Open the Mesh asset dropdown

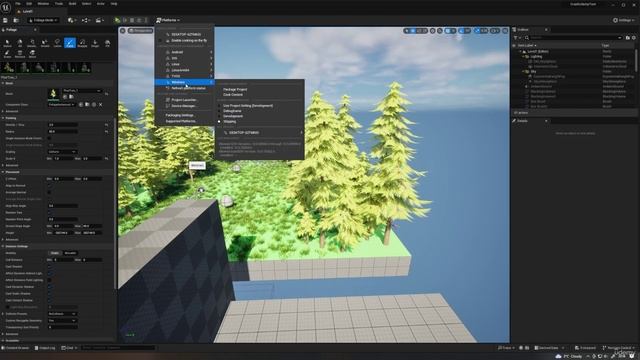[82, 91]
